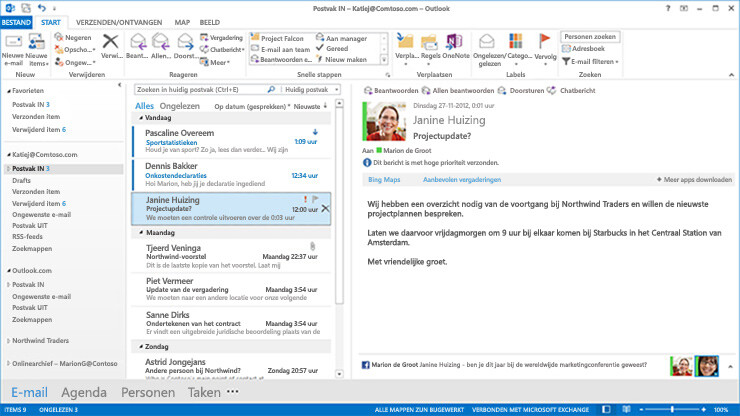Click the Ongewenste e-mail ribbon icon
This screenshot has height=416, width=740.
(x=59, y=62)
